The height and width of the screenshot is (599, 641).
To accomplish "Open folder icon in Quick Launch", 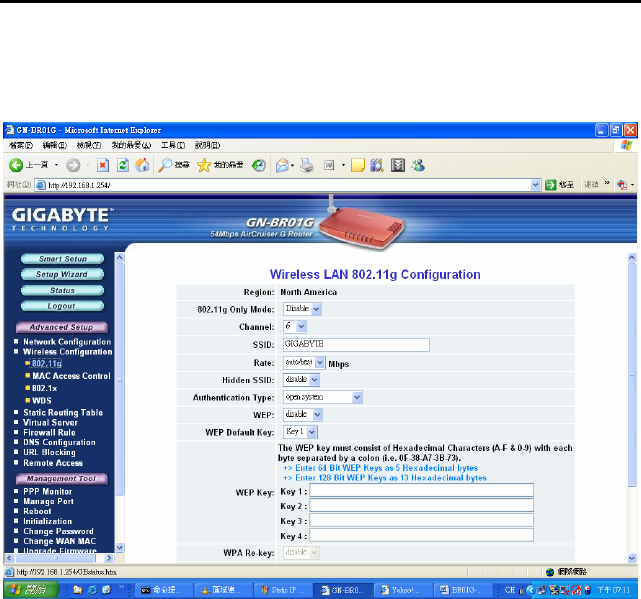I will pyautogui.click(x=78, y=590).
